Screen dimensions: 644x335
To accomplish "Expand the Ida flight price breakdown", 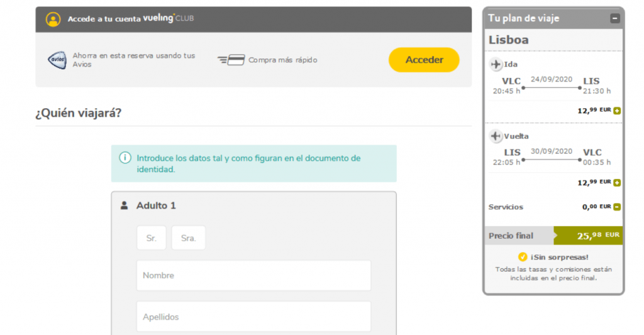I will pos(617,111).
